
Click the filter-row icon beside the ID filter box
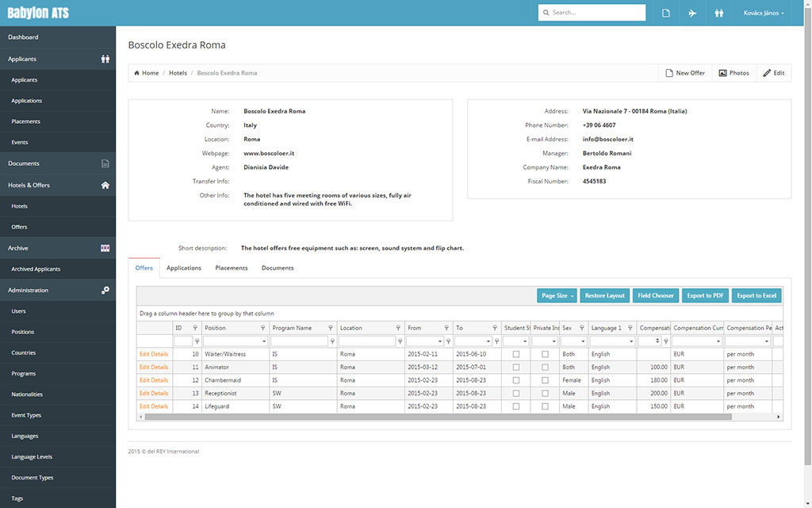197,341
